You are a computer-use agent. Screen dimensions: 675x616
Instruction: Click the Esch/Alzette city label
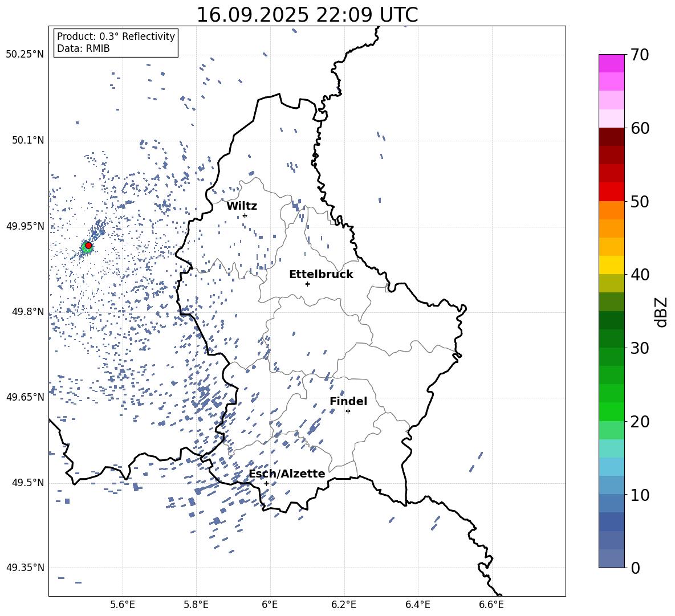point(287,474)
